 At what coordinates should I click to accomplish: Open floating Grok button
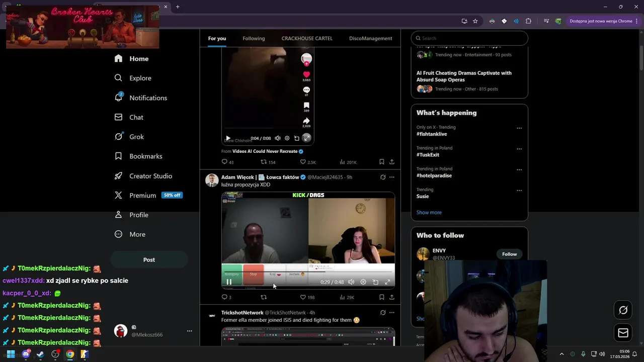(x=623, y=310)
